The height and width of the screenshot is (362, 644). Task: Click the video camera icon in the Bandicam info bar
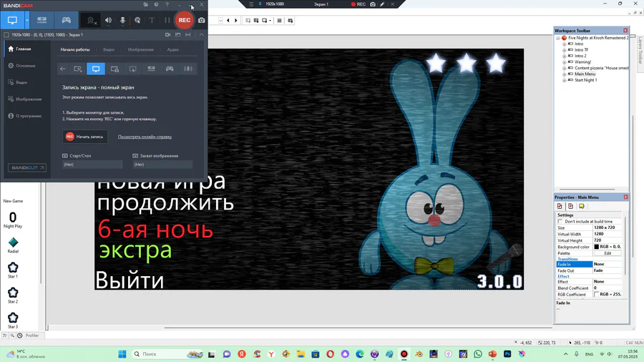[167, 35]
